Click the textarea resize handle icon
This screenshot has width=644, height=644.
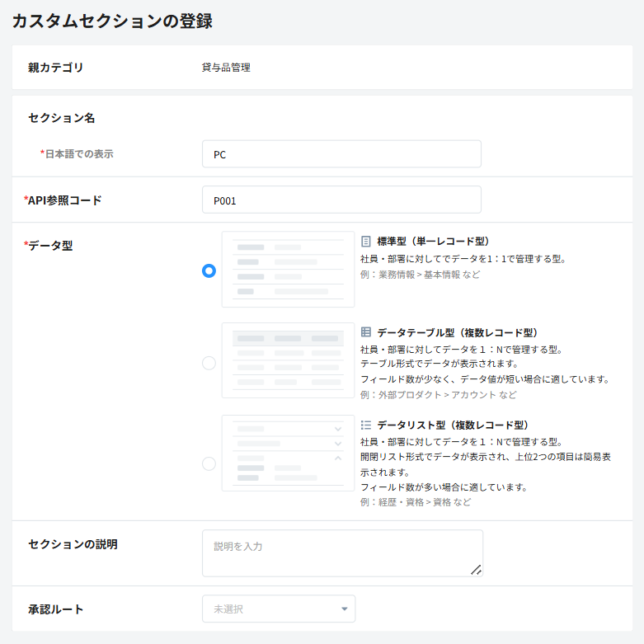click(476, 570)
